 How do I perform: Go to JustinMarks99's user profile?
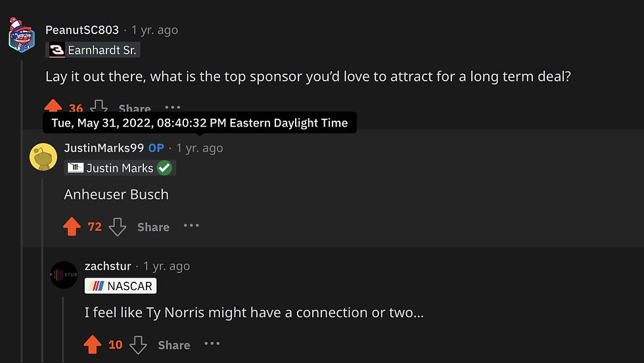pos(104,148)
